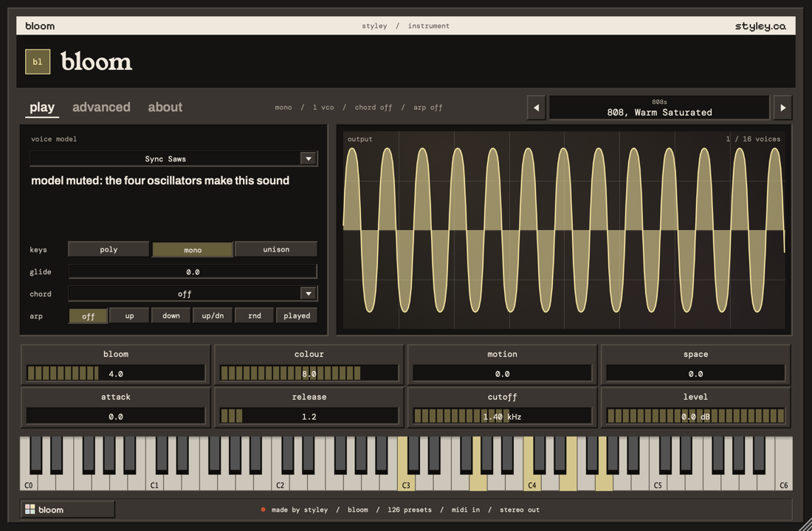The image size is (812, 531).
Task: Click the output waveform display
Action: (564, 230)
